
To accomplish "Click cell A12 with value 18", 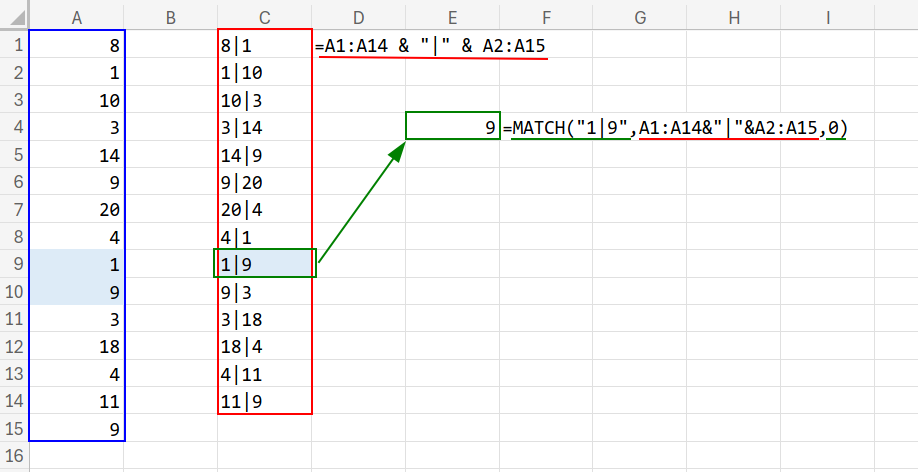I will coord(77,347).
